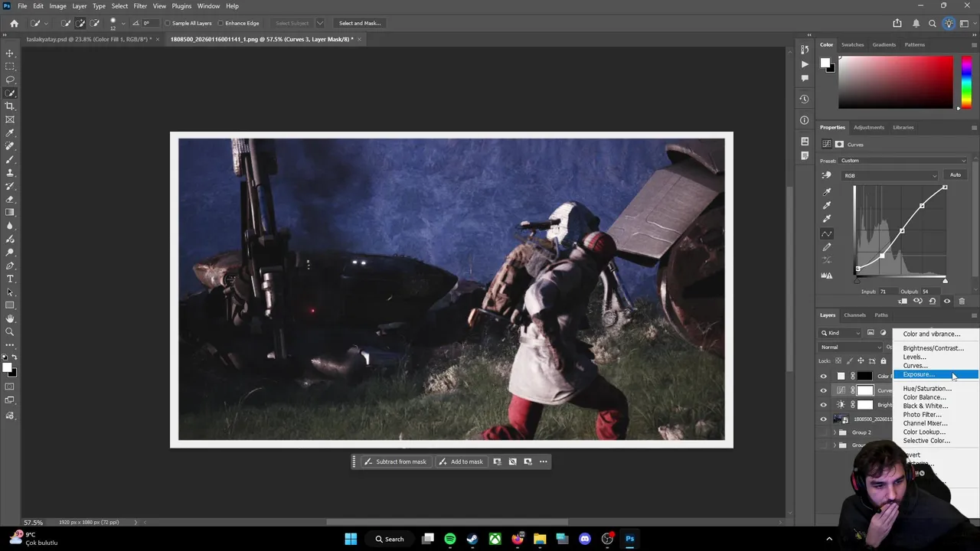Viewport: 980px width, 551px height.
Task: Hide the Curves layer
Action: [824, 390]
